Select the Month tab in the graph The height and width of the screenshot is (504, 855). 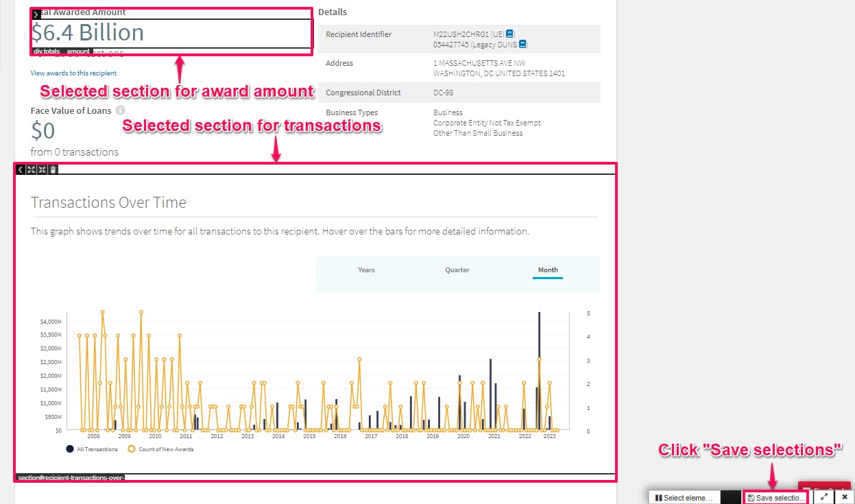tap(548, 270)
